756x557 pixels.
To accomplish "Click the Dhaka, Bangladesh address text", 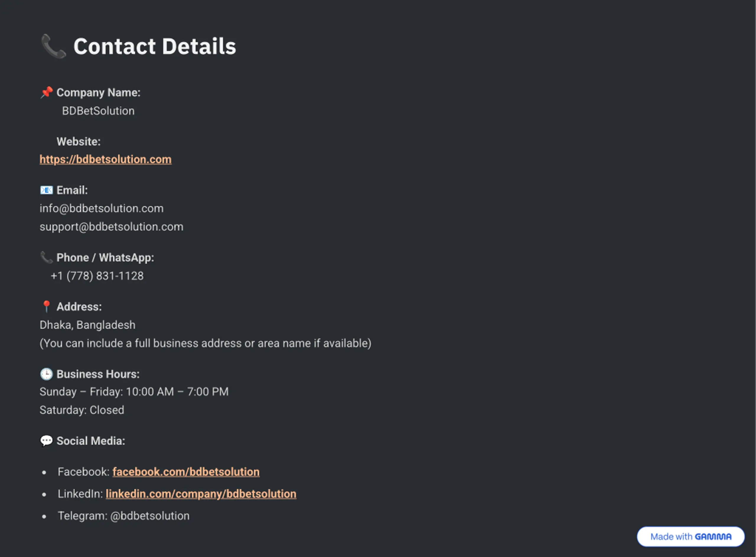I will click(88, 325).
